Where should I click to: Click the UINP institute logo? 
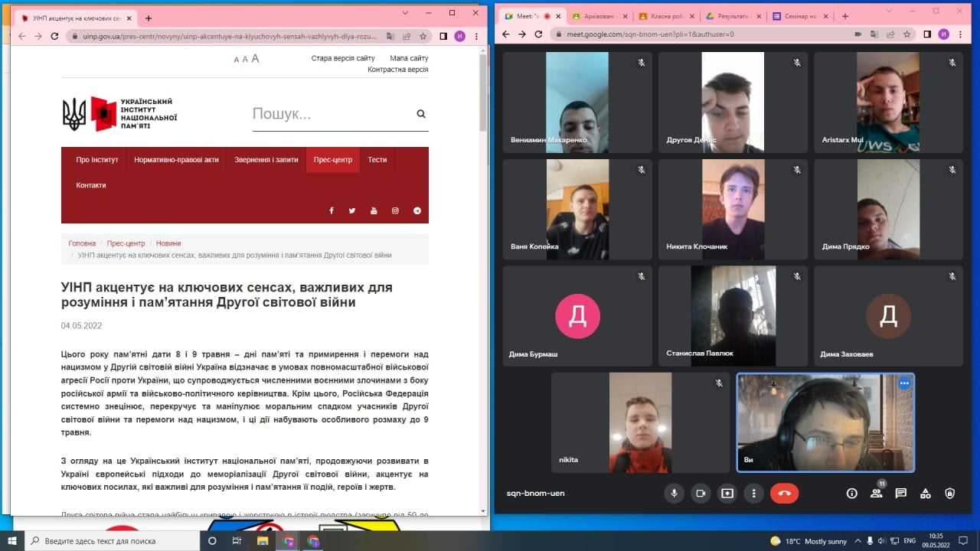pos(119,114)
